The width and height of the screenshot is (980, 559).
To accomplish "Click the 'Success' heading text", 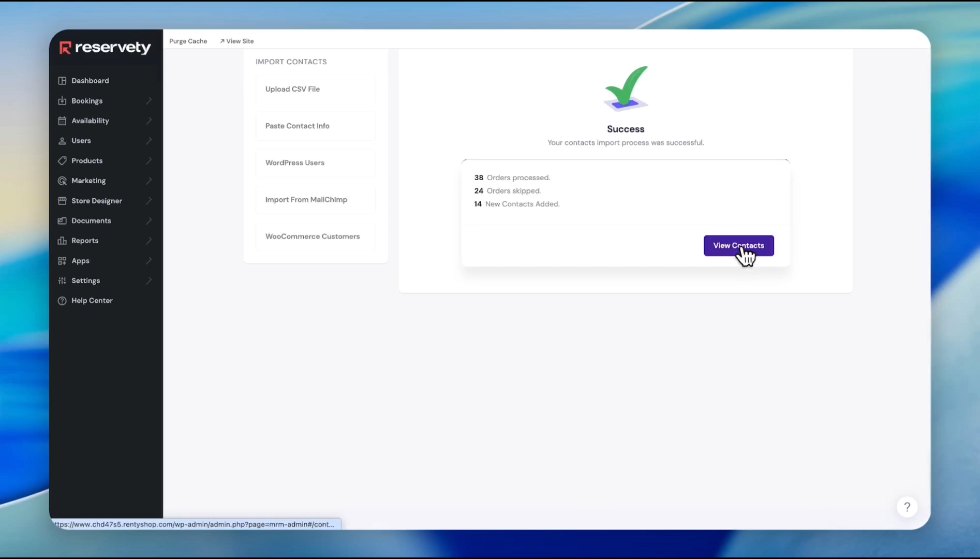I will click(626, 129).
